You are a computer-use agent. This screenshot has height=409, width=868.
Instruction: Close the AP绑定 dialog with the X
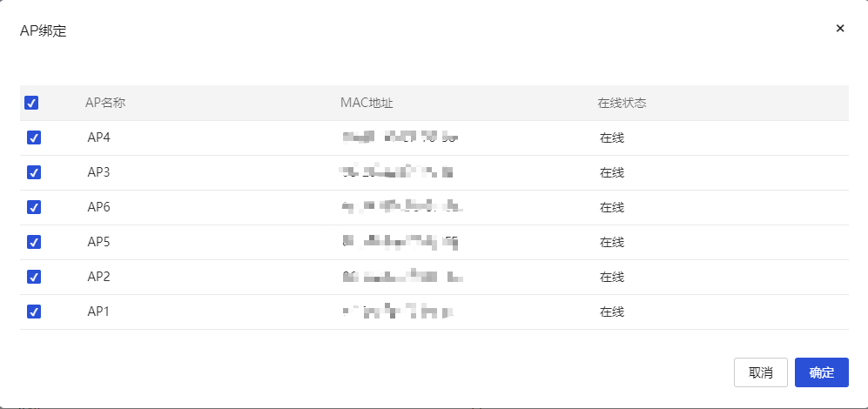(840, 29)
